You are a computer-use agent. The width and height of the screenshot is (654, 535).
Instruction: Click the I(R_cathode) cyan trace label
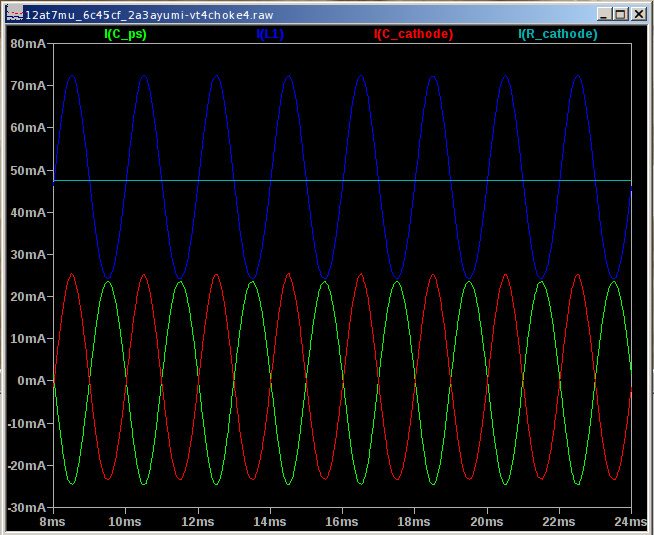(558, 34)
